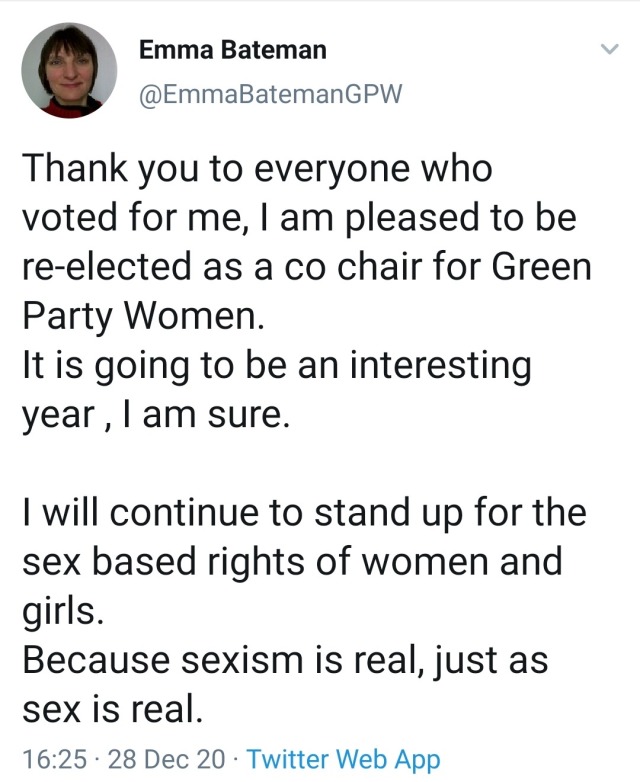Click the text "Party Women."
The image size is (640, 782).
coord(144,318)
